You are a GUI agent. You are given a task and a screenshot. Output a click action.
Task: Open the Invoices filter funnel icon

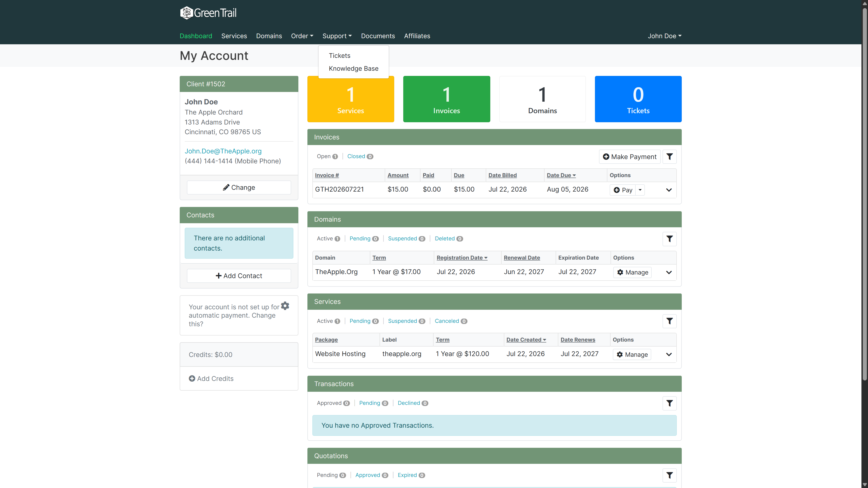coord(669,157)
